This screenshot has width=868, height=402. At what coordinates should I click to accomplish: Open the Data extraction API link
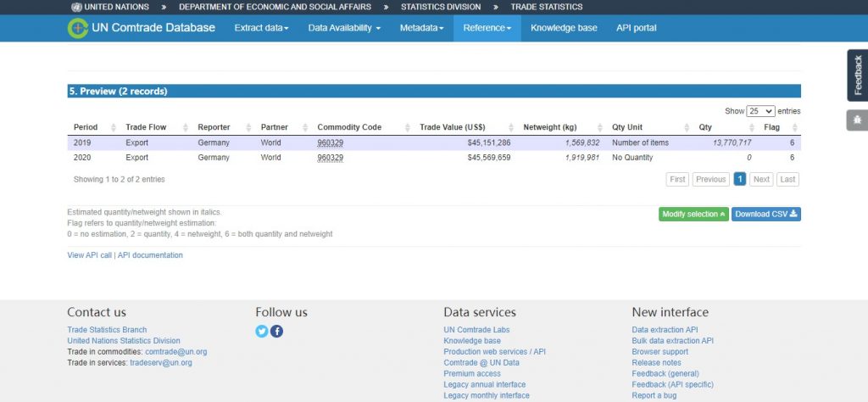point(665,330)
